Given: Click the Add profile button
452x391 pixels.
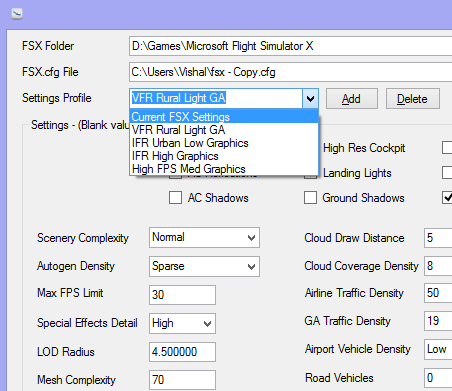Looking at the screenshot, I should [352, 99].
